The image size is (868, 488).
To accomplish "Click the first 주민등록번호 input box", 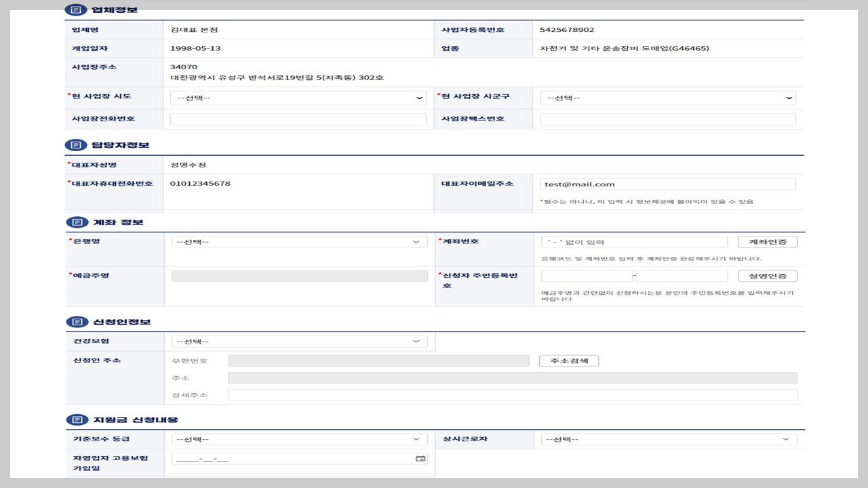I will tap(587, 276).
